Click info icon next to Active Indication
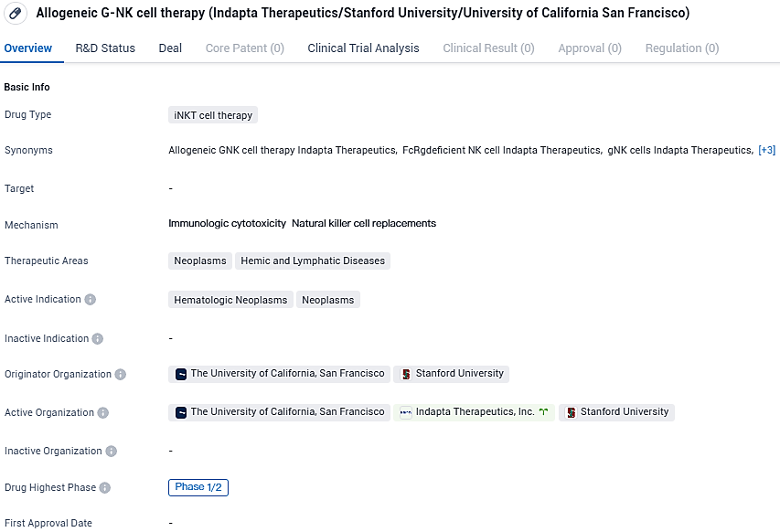 (x=91, y=300)
